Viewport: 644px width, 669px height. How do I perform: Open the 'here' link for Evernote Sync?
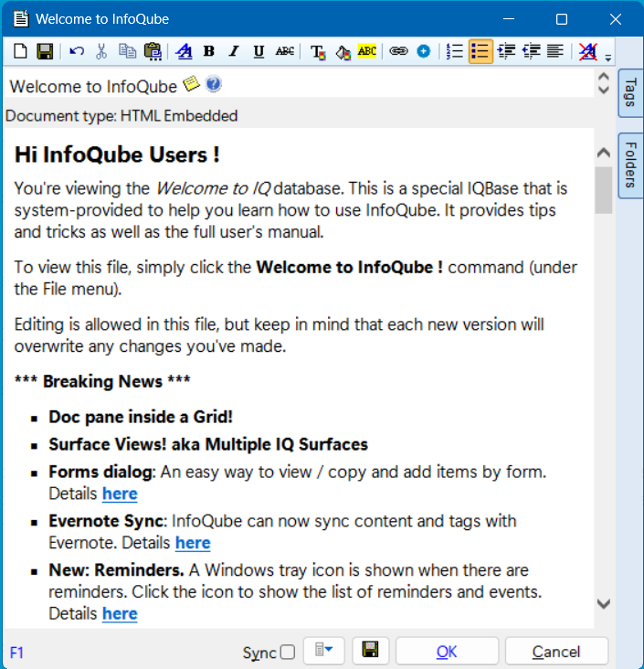tap(193, 543)
